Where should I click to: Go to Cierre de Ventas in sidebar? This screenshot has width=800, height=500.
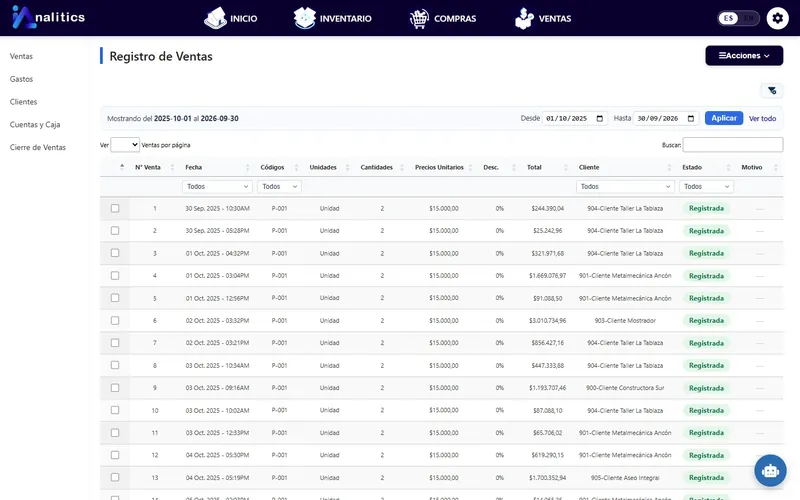point(38,147)
